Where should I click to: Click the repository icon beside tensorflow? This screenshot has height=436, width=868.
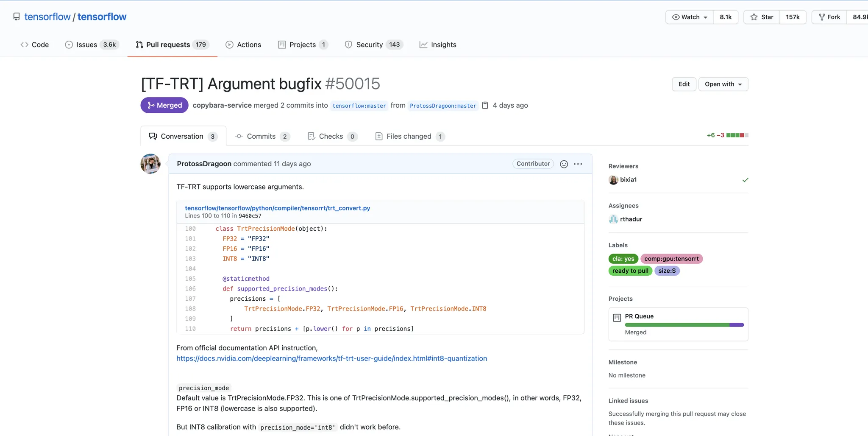pos(17,17)
